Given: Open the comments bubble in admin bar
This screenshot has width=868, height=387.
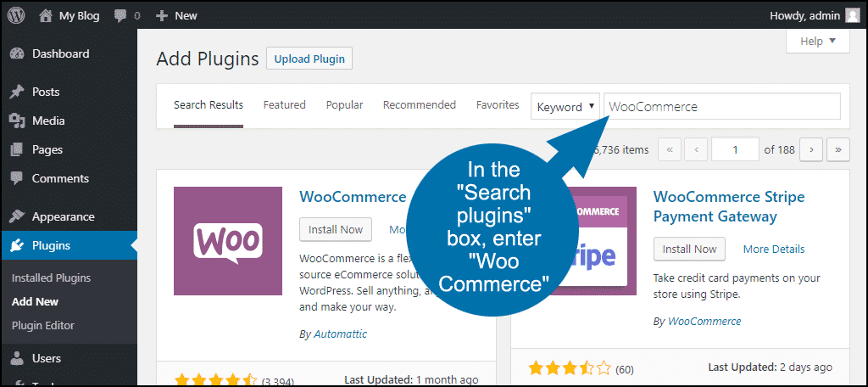Looking at the screenshot, I should point(120,16).
